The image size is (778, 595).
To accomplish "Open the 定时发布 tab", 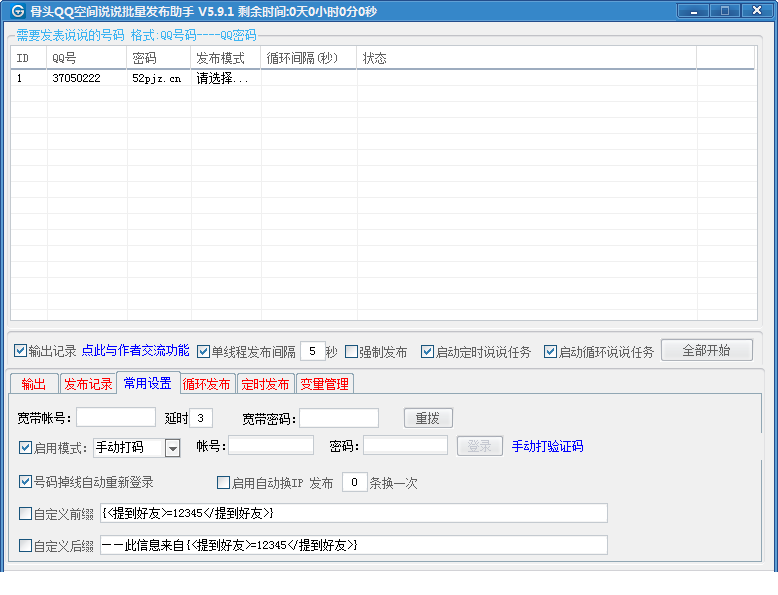I will coord(265,384).
